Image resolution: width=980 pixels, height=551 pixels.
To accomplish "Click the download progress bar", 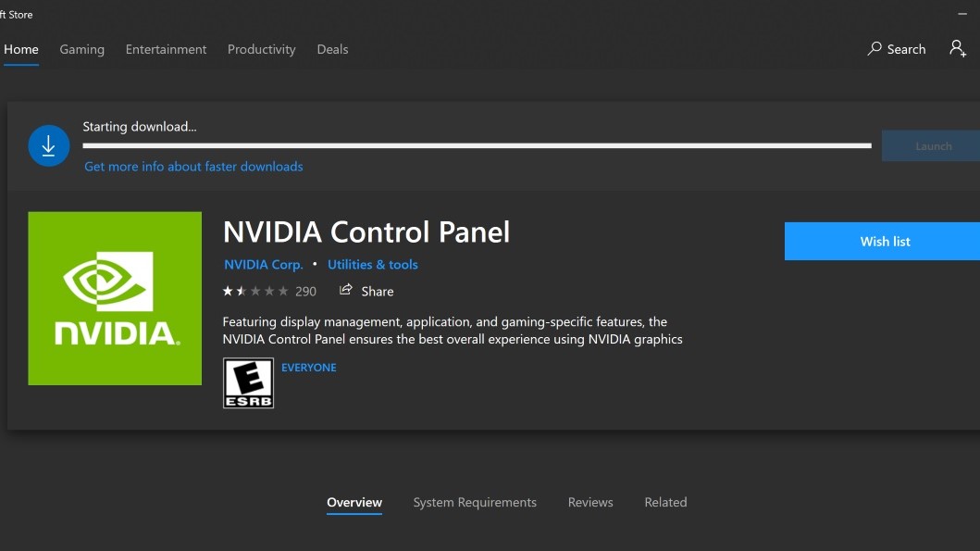I will pos(477,145).
